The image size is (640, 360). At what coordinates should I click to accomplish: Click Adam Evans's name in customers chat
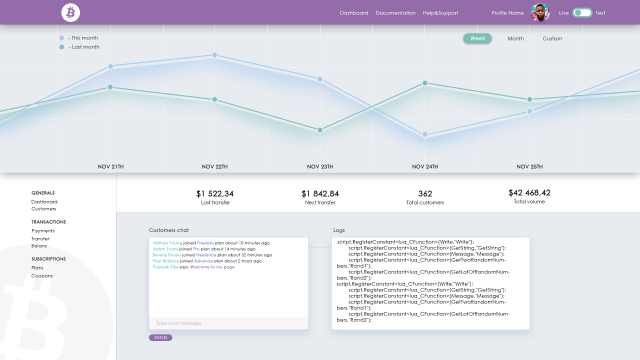(x=165, y=249)
